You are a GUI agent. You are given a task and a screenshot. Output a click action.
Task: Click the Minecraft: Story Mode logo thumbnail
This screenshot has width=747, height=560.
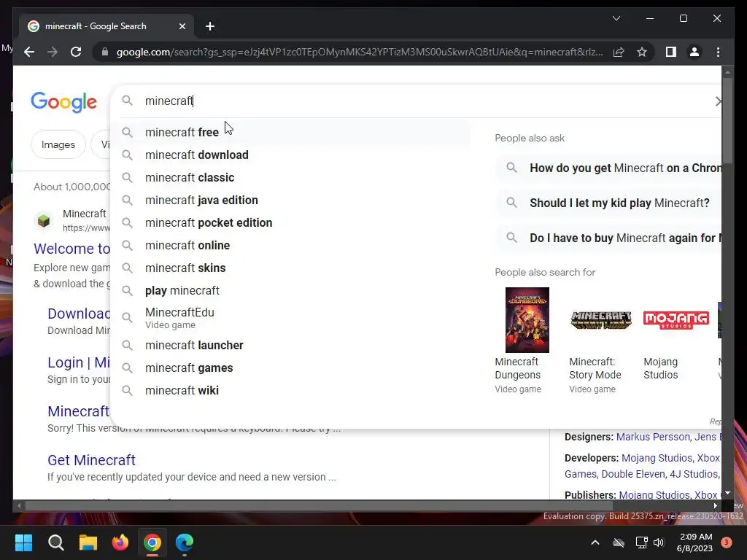(601, 319)
